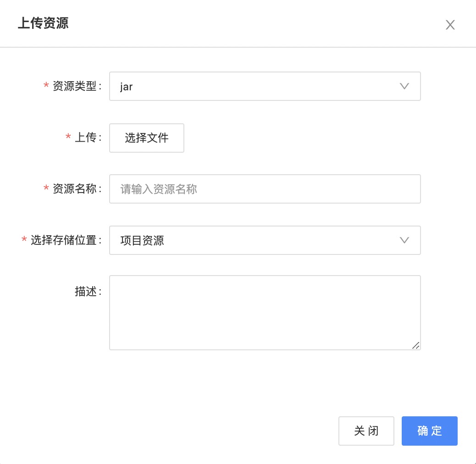Image resolution: width=476 pixels, height=464 pixels.
Task: Click the 关闭 button
Action: [x=366, y=431]
